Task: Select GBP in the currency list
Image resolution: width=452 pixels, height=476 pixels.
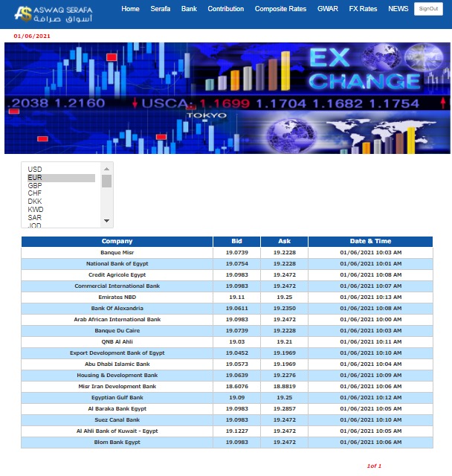Action: pyautogui.click(x=61, y=185)
